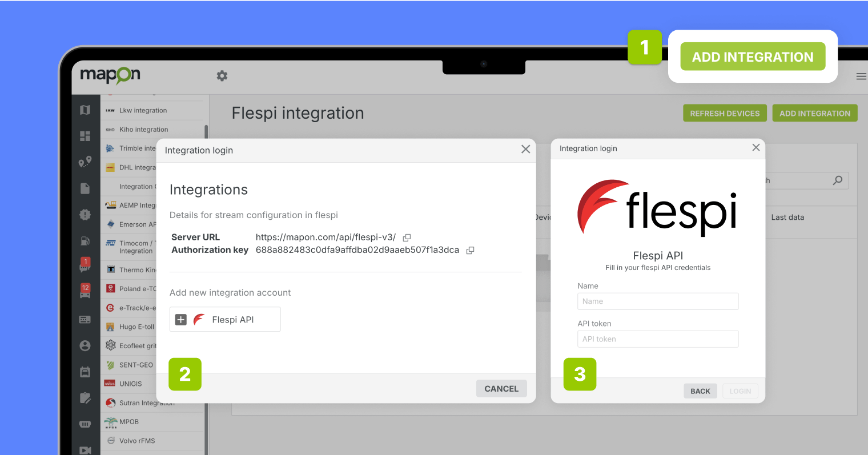This screenshot has height=455, width=868.
Task: Open the Trimble integration entry
Action: pyautogui.click(x=137, y=148)
